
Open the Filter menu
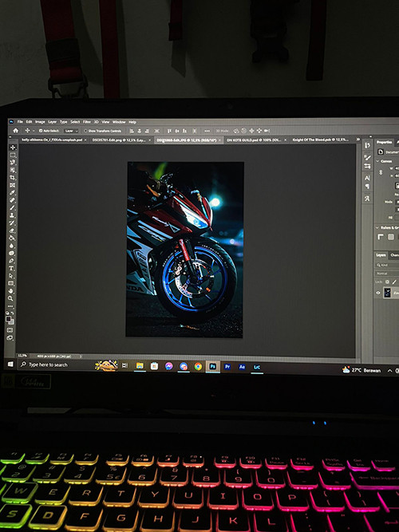tap(87, 122)
